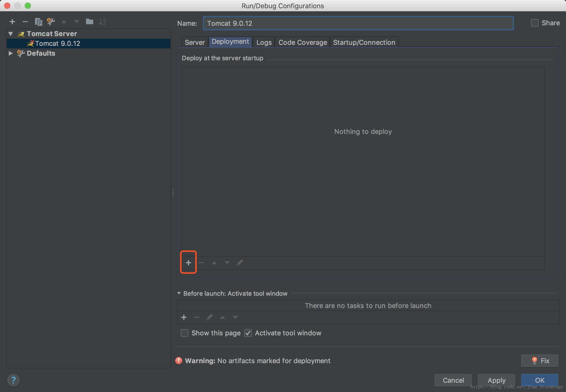Open edit defaults wrench icon
This screenshot has width=566, height=392.
coord(51,22)
